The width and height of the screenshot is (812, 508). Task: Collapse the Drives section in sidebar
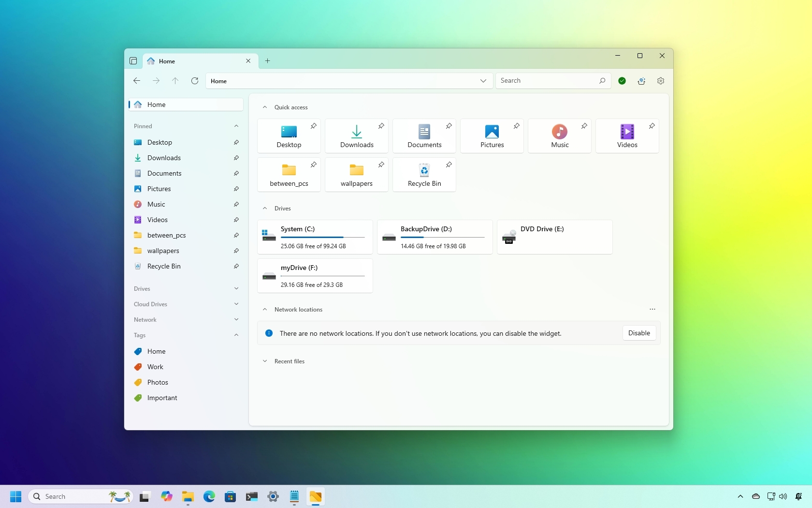click(236, 289)
